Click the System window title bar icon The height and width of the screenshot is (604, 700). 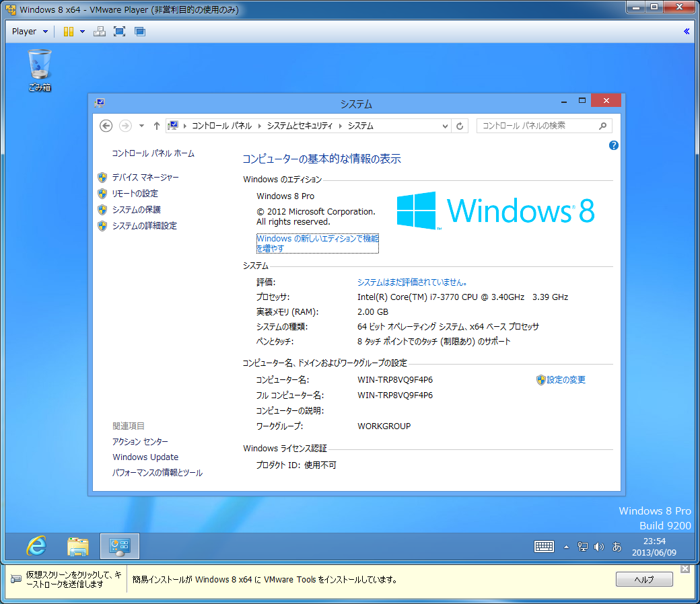100,103
